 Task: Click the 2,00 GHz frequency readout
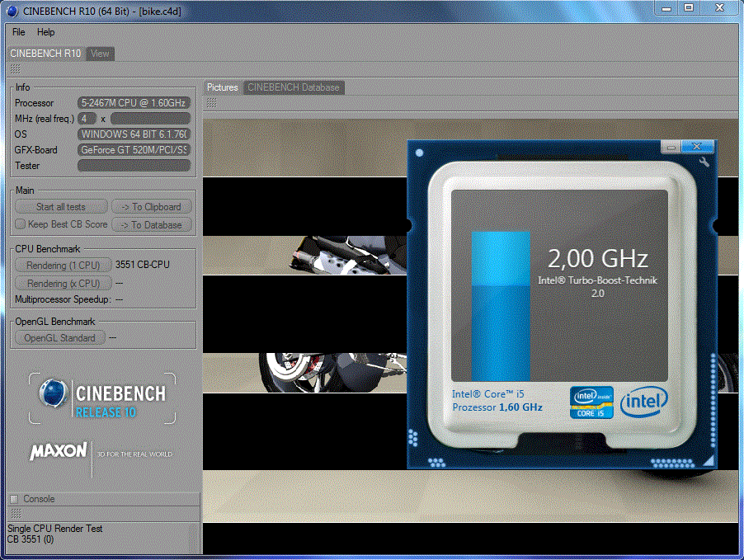point(597,259)
